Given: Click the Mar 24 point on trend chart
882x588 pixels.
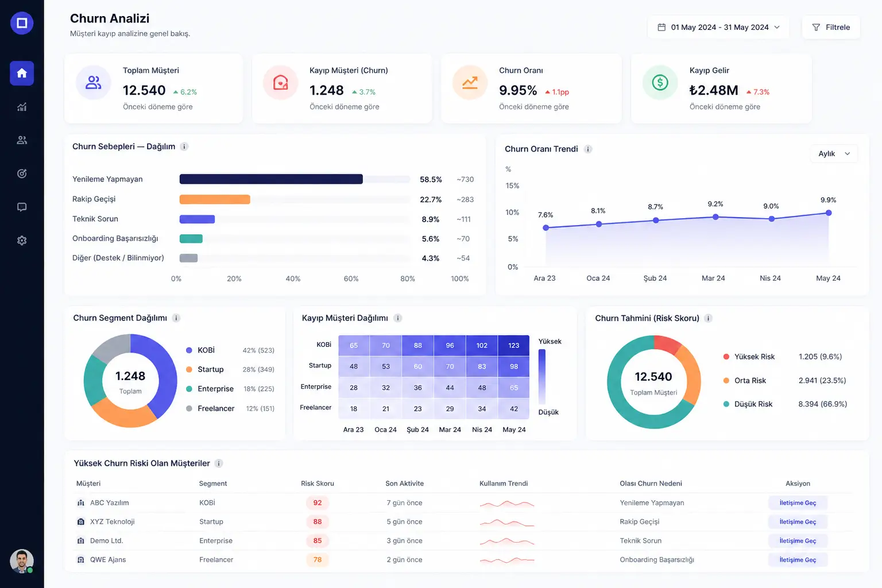Looking at the screenshot, I should [x=715, y=216].
